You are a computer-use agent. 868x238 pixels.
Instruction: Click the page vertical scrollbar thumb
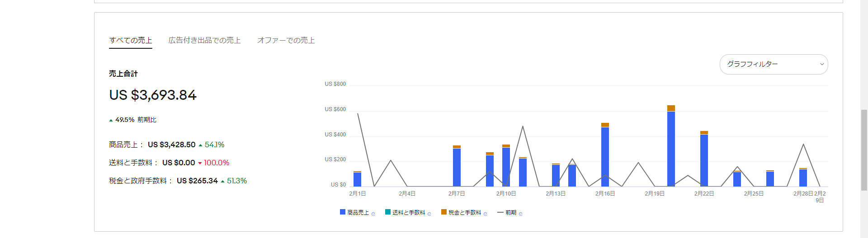864,149
